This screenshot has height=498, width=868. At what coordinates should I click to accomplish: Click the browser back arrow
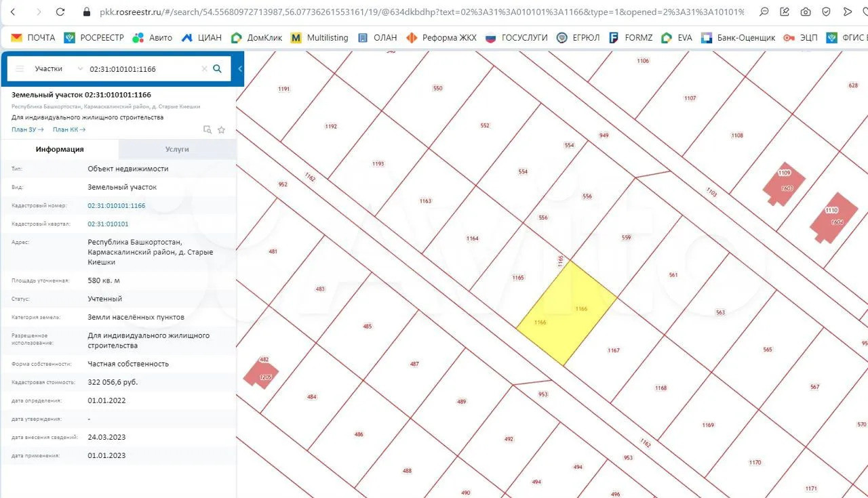click(x=13, y=12)
